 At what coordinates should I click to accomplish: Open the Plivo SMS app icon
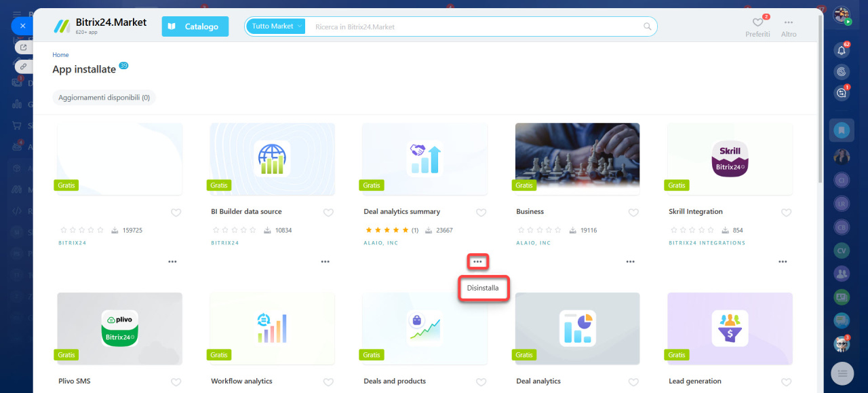click(x=119, y=328)
